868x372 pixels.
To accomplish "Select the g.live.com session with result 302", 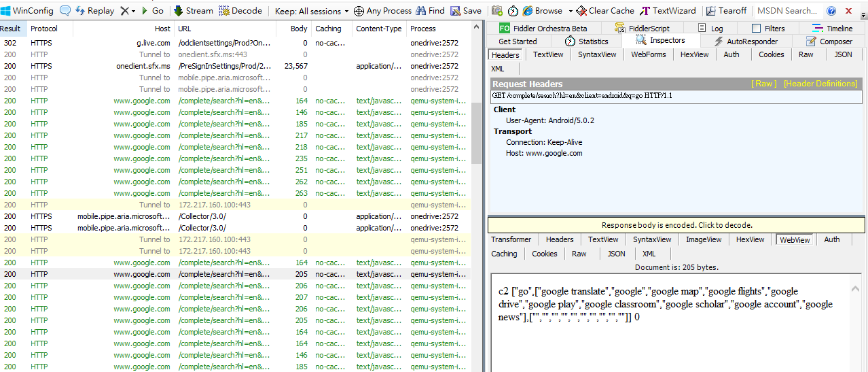I will (x=234, y=43).
